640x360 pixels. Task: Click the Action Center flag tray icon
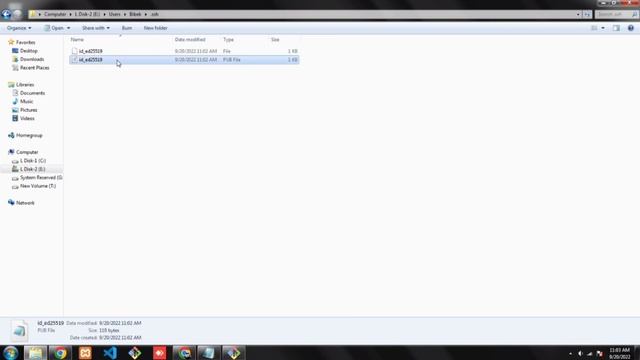tap(600, 353)
